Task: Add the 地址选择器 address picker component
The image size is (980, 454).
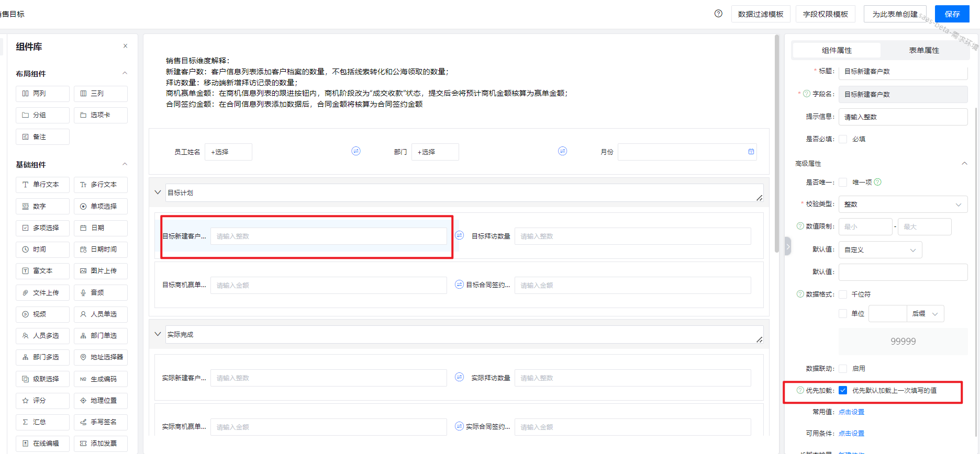Action: (101, 357)
